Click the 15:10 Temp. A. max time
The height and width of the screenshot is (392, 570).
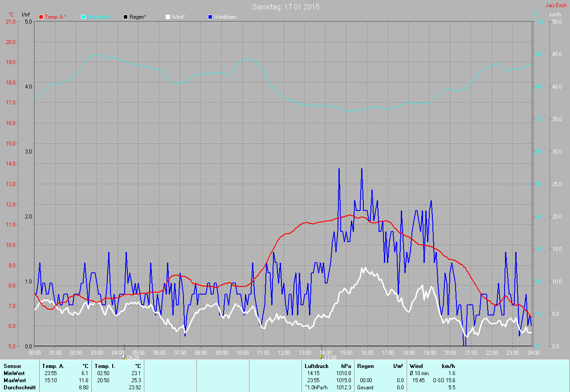click(x=51, y=380)
